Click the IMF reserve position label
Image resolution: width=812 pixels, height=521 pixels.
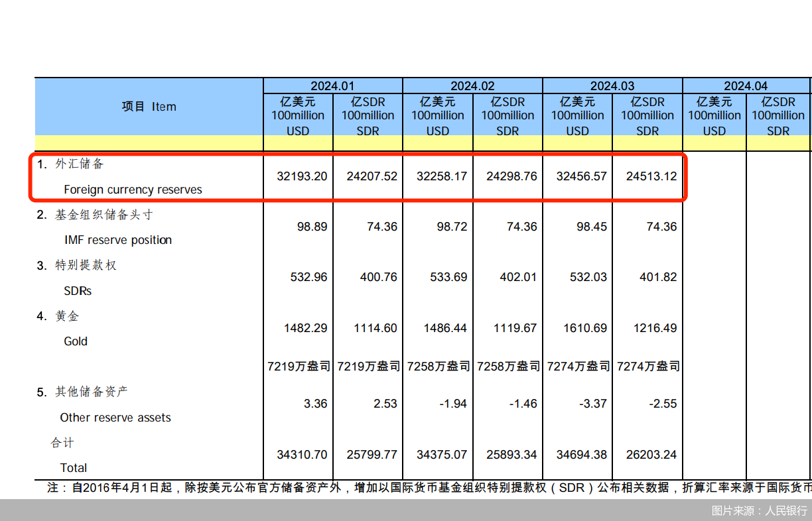118,240
